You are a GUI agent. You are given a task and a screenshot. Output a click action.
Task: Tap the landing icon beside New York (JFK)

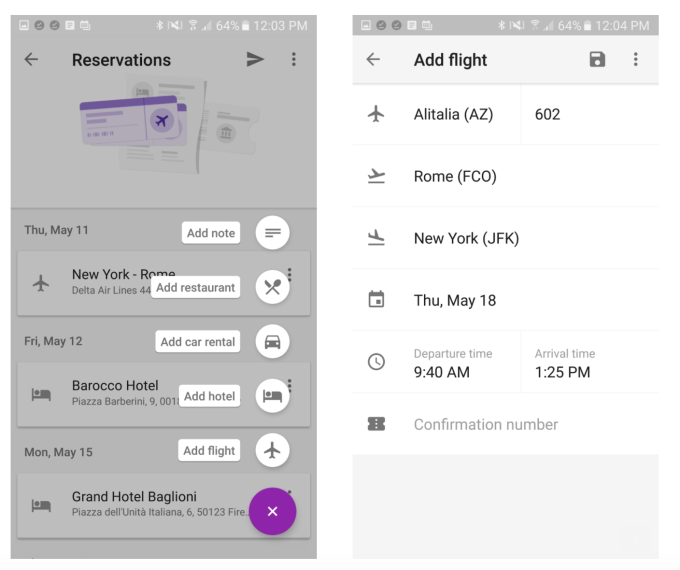pyautogui.click(x=376, y=238)
